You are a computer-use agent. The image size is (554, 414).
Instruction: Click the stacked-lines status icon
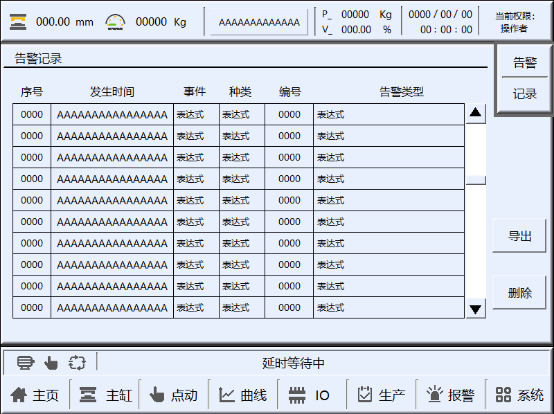coord(25,363)
